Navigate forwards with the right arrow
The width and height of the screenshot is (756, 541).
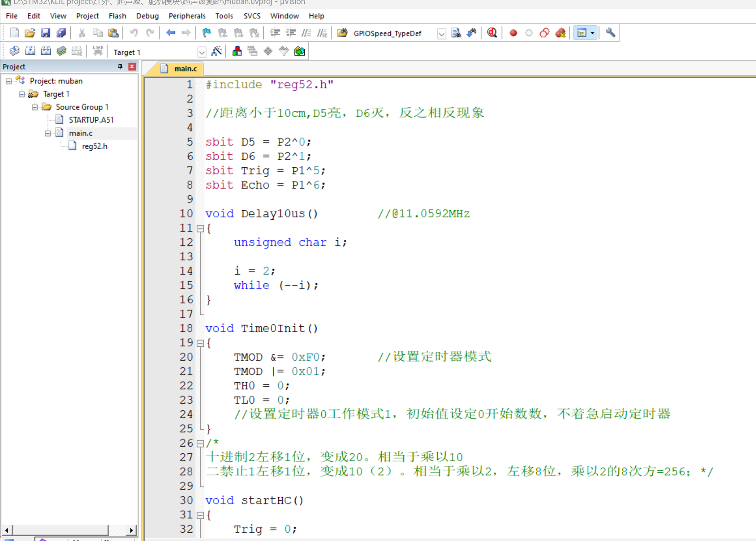[x=186, y=33]
